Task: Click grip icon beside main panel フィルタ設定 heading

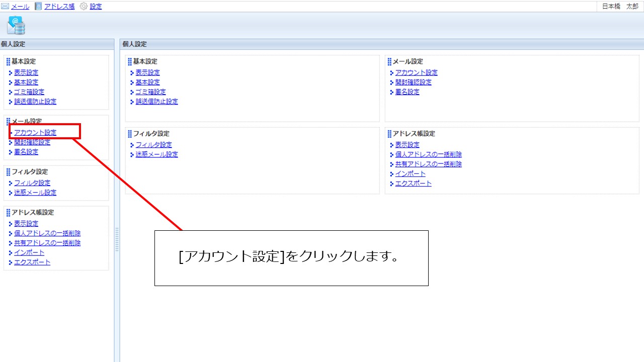Action: point(130,134)
